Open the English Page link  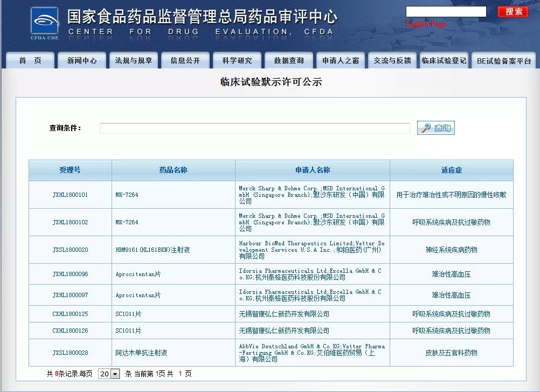(426, 24)
